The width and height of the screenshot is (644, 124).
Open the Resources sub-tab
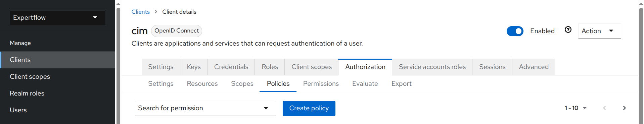[202, 83]
